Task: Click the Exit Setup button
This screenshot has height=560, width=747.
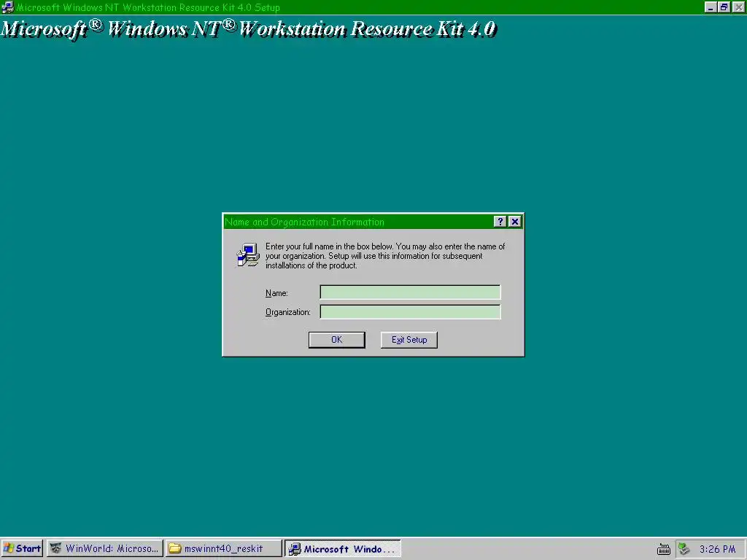Action: click(409, 340)
